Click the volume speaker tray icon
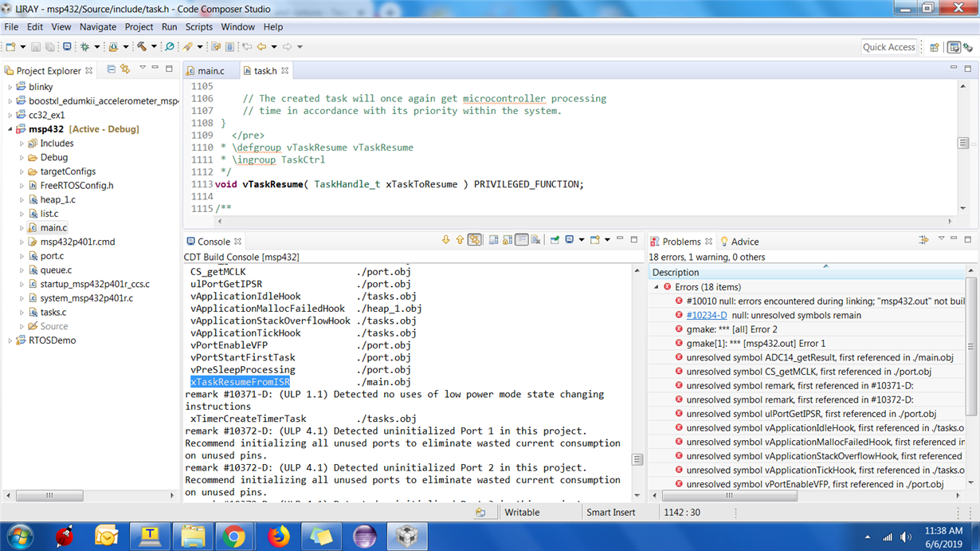 (x=905, y=537)
